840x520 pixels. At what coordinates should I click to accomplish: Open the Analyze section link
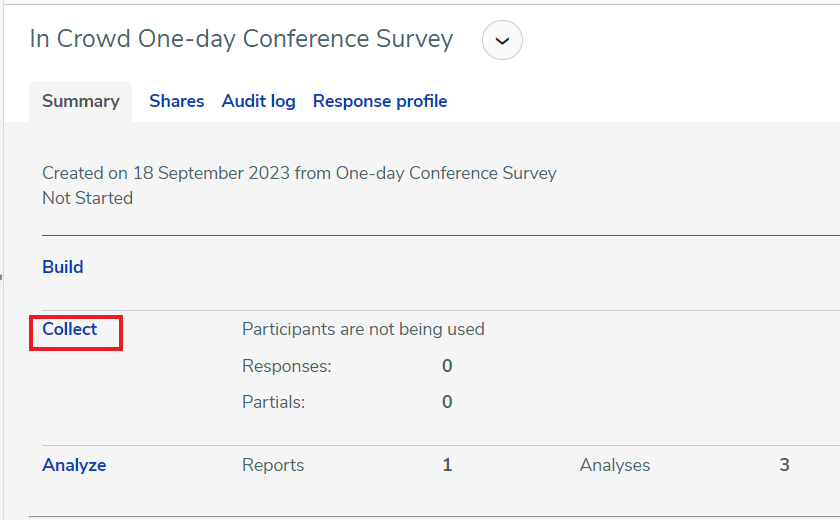point(74,465)
